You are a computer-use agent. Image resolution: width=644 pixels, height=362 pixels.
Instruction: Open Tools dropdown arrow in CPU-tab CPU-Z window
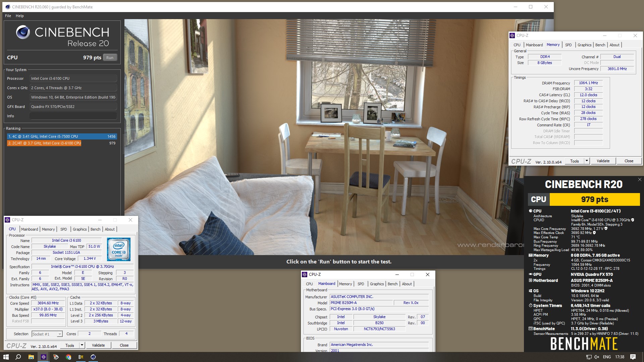click(82, 345)
